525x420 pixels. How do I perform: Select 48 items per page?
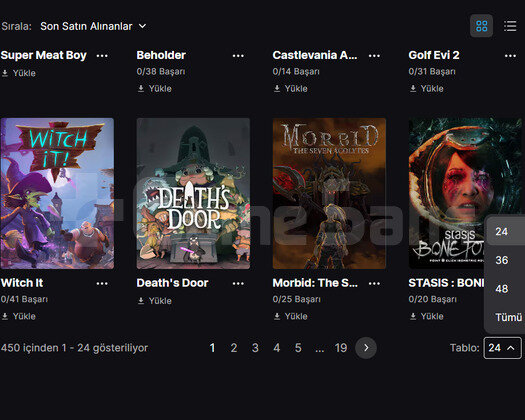click(x=506, y=289)
